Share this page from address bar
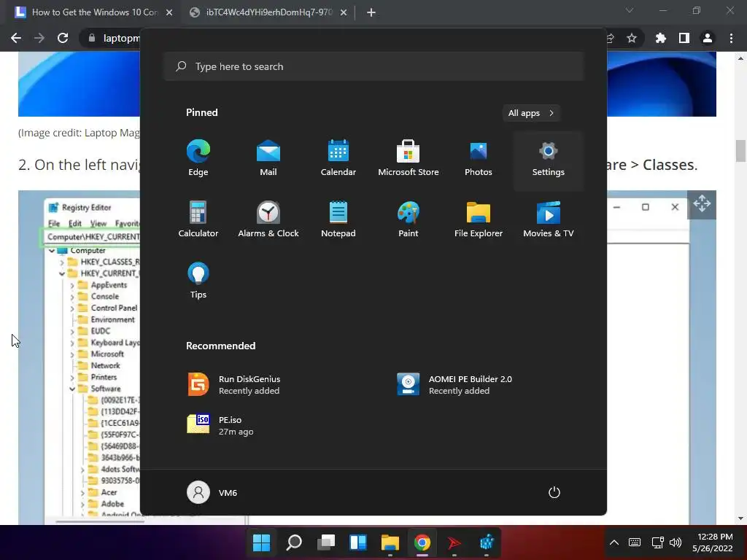 [611, 38]
